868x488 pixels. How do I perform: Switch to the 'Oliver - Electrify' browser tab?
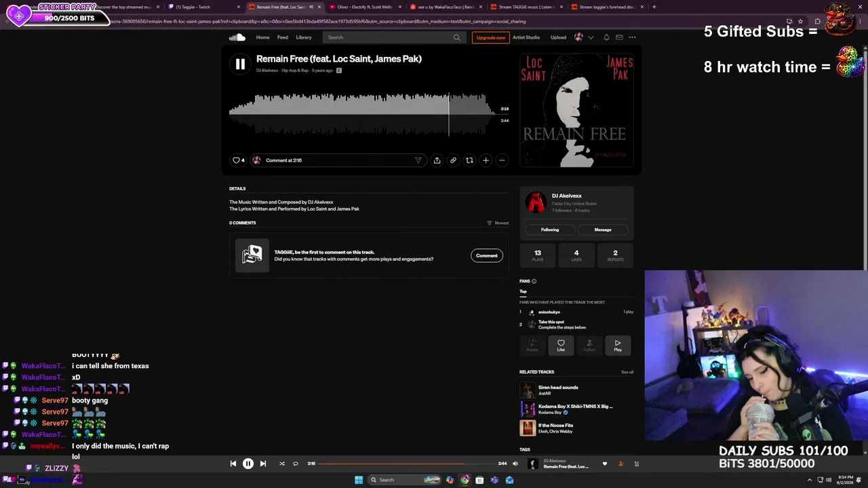(x=365, y=7)
